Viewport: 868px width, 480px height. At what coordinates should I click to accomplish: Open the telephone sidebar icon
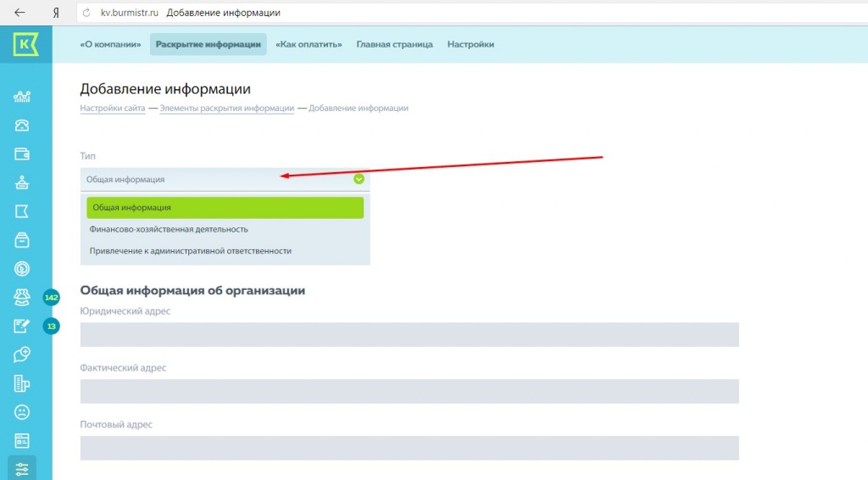pos(22,126)
